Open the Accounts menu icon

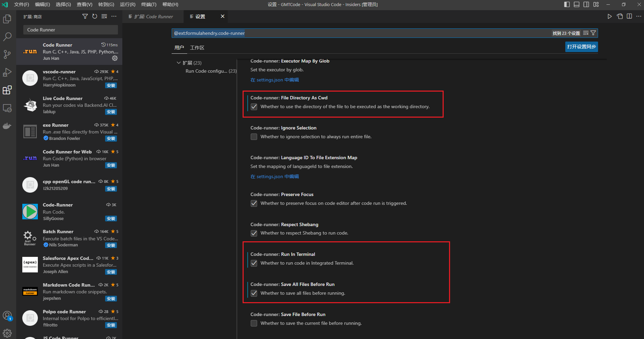(7, 316)
